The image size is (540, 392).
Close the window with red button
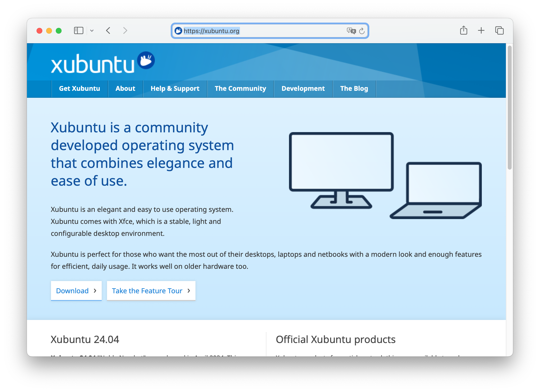tap(39, 31)
